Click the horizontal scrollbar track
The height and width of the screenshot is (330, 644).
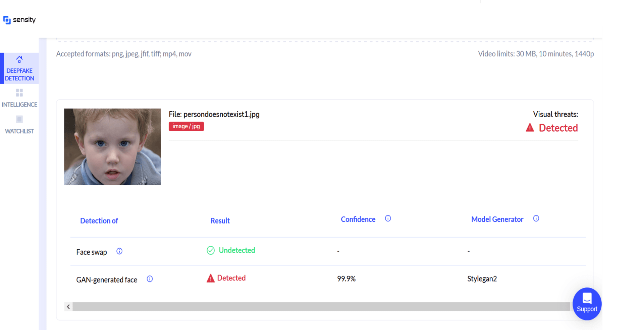coord(321,307)
